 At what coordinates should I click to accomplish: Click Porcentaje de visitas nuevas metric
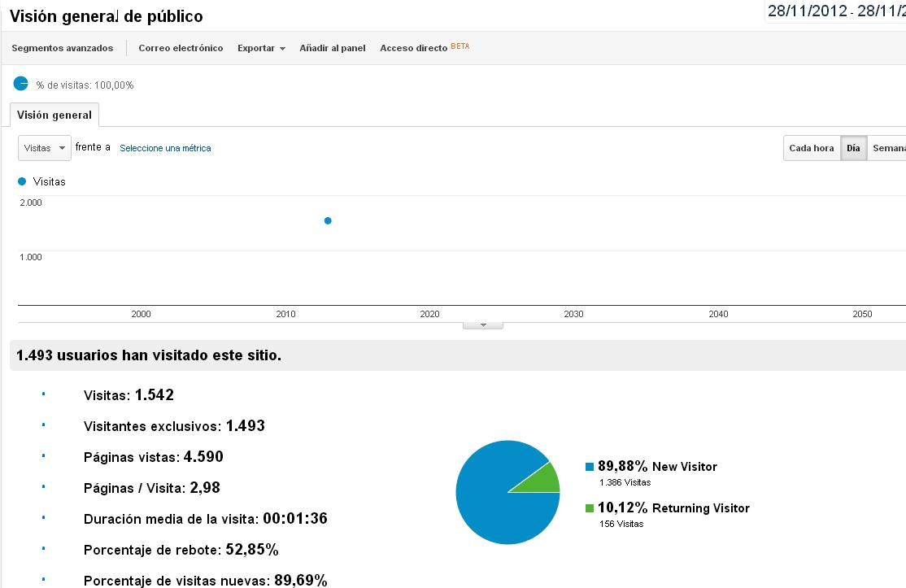pyautogui.click(x=206, y=580)
